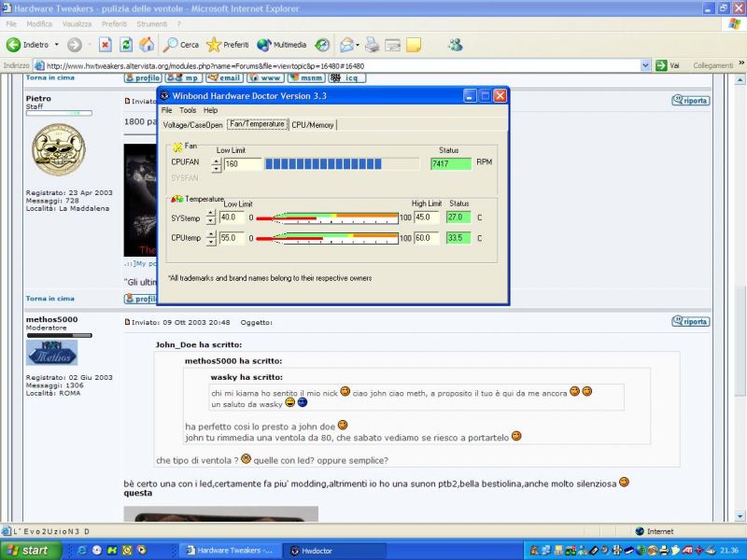
Task: Go to the home page icon
Action: click(x=147, y=45)
